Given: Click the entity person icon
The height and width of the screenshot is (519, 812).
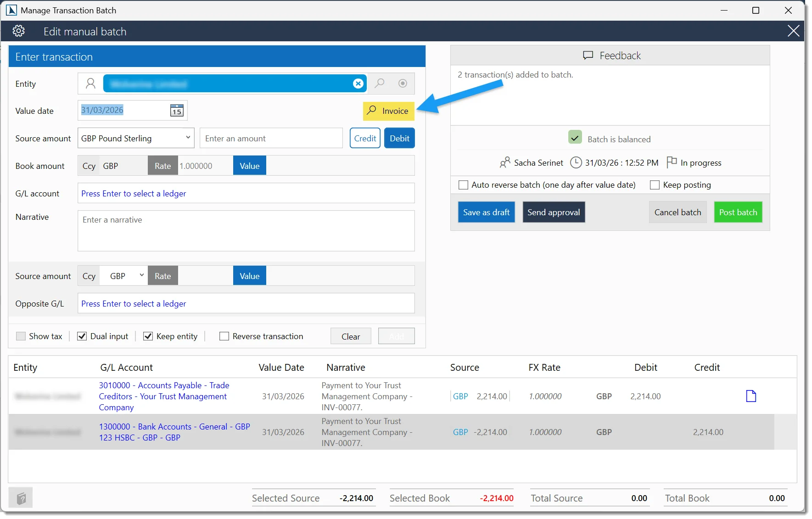Looking at the screenshot, I should pos(90,84).
